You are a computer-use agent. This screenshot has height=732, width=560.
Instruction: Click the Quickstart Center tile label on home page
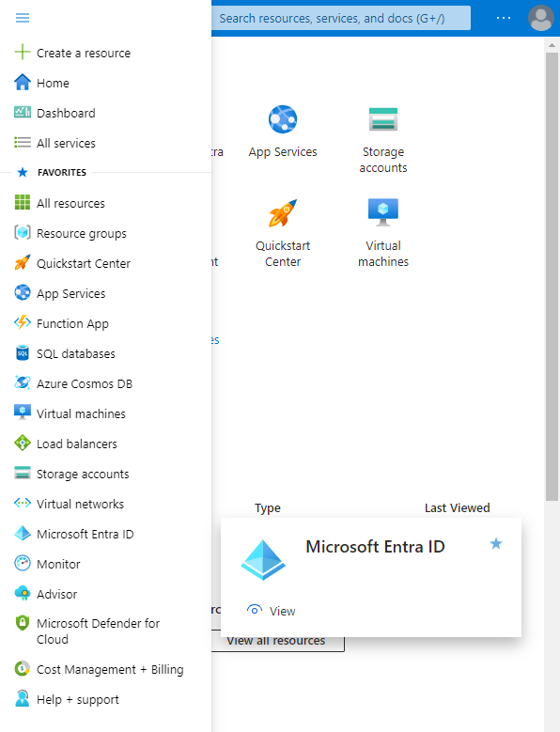(283, 254)
